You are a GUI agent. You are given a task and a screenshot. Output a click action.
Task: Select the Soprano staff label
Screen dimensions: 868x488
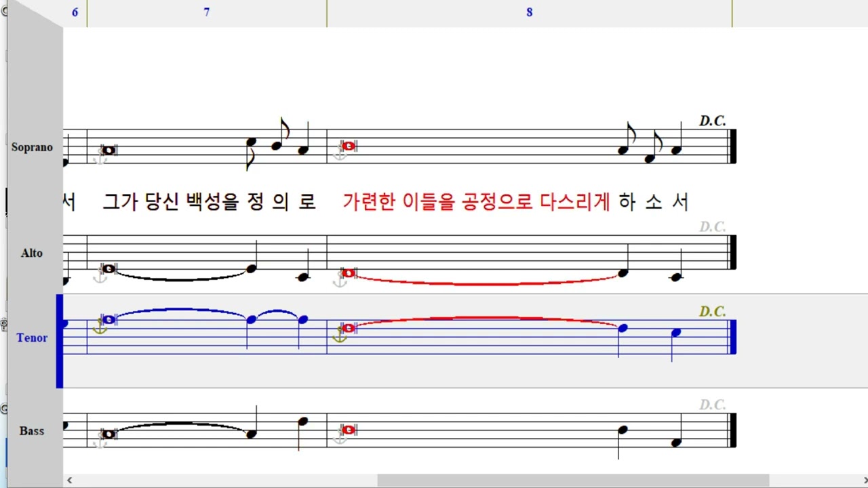[x=32, y=147]
